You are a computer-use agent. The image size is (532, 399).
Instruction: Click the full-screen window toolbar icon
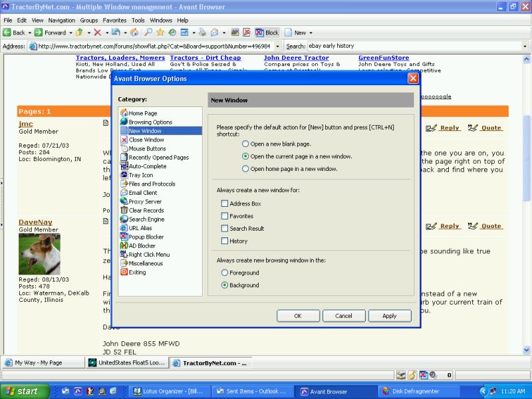point(185,33)
